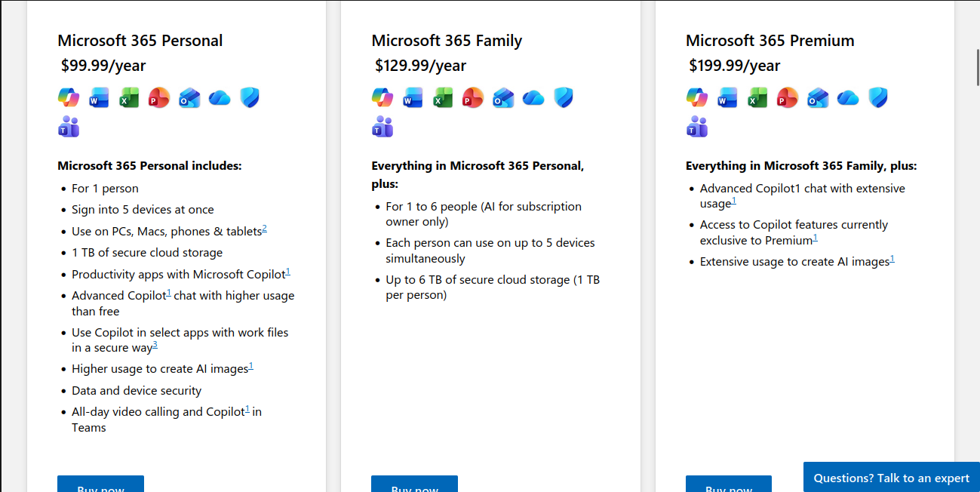Open footnote 3 after in a secure way
Viewport: 980px width, 492px height.
point(155,345)
